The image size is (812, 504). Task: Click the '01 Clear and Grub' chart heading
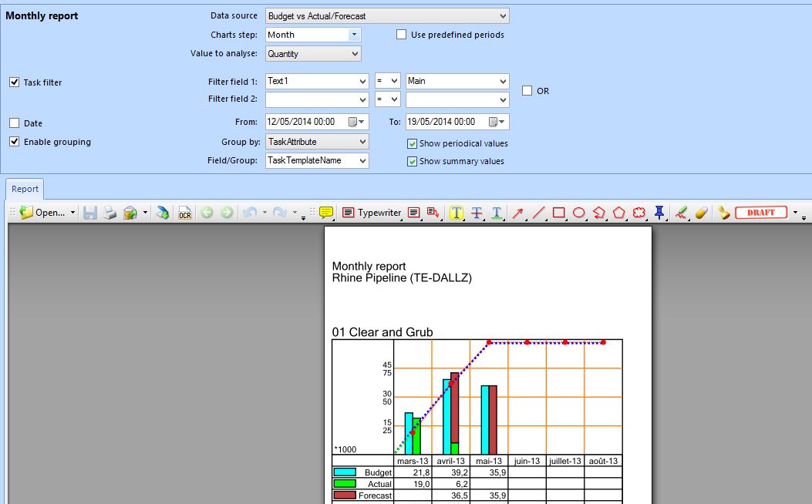pyautogui.click(x=382, y=332)
